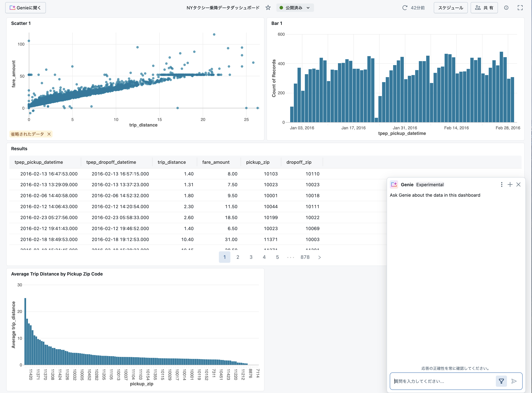Image resolution: width=532 pixels, height=393 pixels.
Task: Send the Genie question
Action: [x=514, y=381]
